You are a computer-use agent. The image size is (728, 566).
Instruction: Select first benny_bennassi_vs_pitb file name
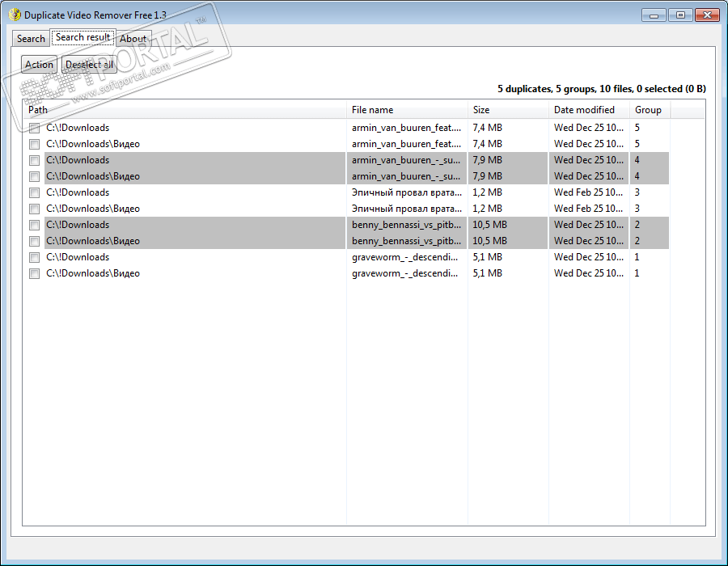coord(406,225)
